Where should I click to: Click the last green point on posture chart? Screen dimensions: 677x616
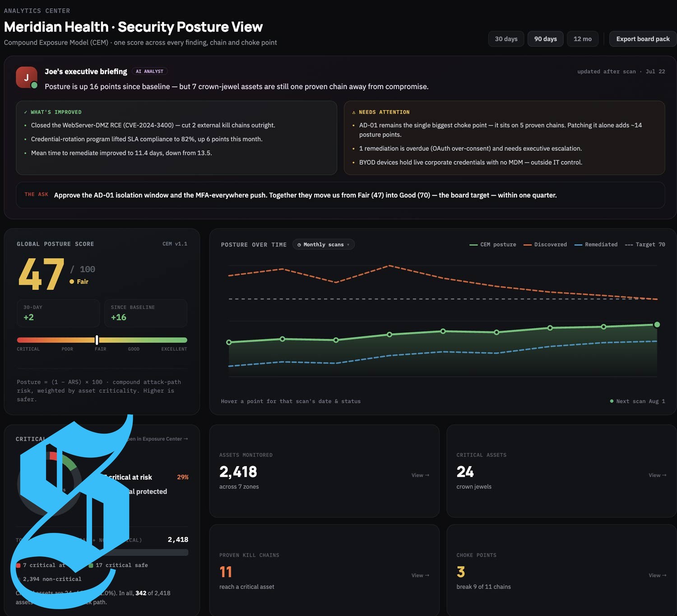[x=657, y=325]
